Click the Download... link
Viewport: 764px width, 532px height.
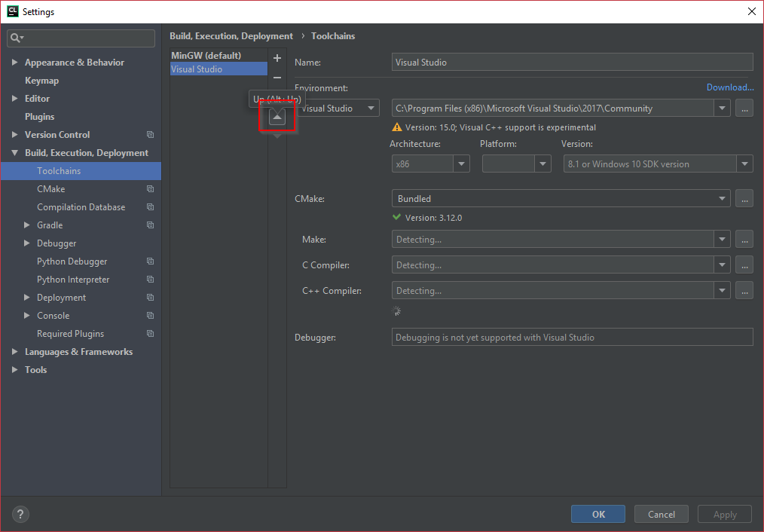(x=730, y=87)
